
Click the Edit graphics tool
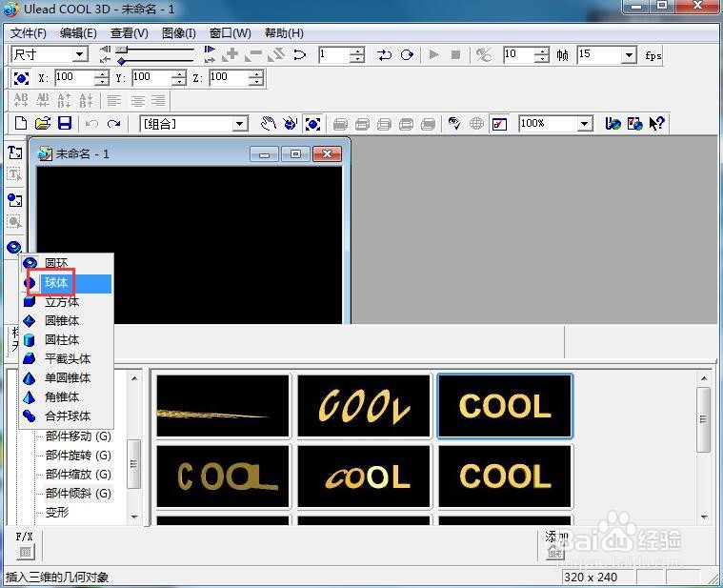14,222
